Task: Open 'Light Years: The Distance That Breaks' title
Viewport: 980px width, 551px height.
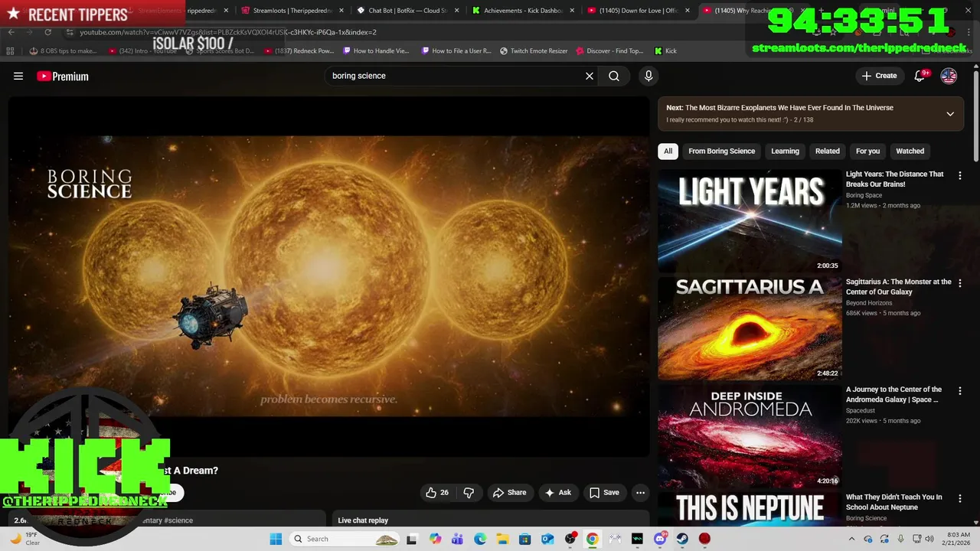Action: pyautogui.click(x=894, y=179)
